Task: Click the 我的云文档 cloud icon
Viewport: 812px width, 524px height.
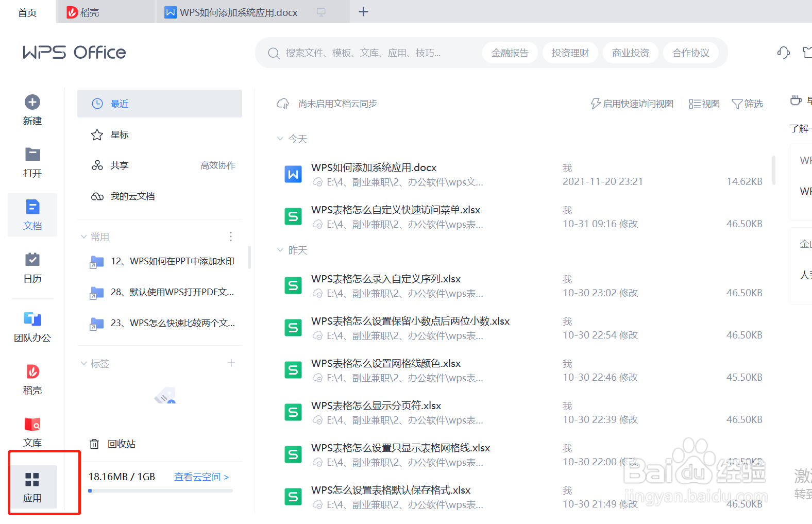Action: pyautogui.click(x=97, y=196)
